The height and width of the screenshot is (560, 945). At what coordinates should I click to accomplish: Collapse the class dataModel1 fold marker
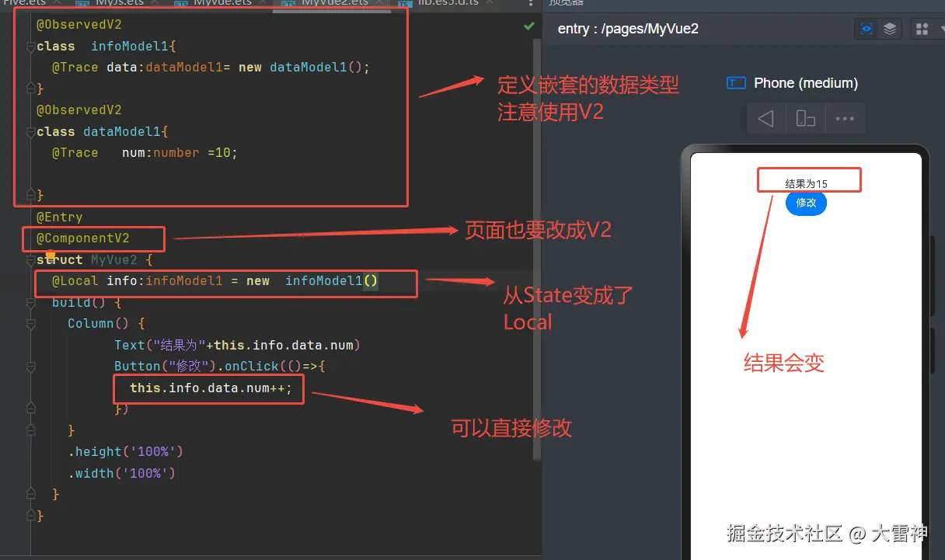click(31, 132)
